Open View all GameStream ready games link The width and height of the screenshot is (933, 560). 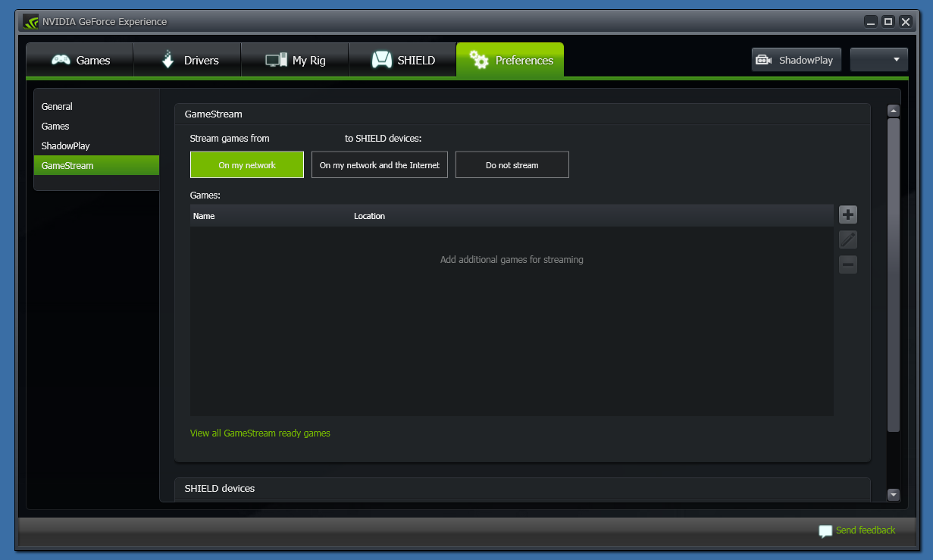click(260, 433)
